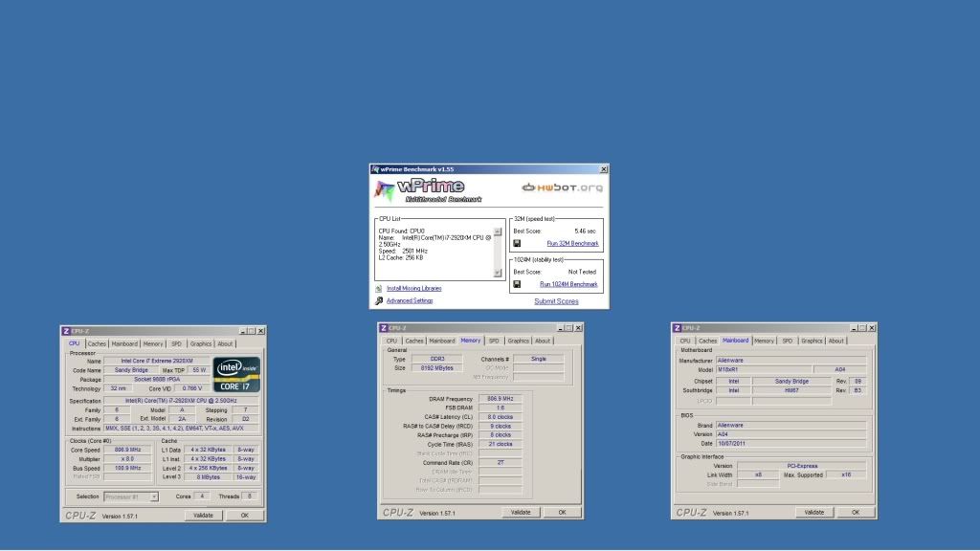Click the CAS# Latency value 8.0 clocks
The image size is (980, 551).
[500, 417]
